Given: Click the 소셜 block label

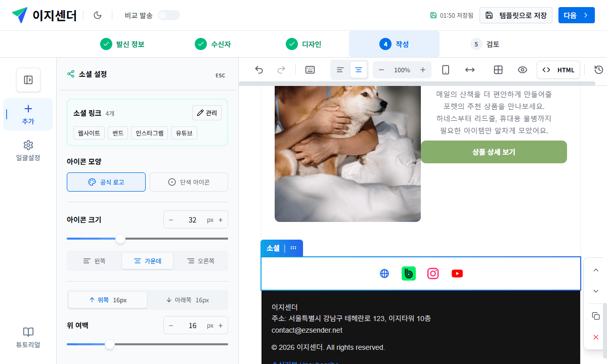Looking at the screenshot, I should [273, 248].
